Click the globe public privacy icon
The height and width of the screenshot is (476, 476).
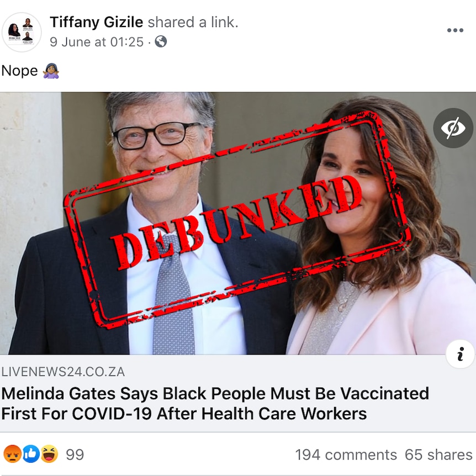[161, 41]
